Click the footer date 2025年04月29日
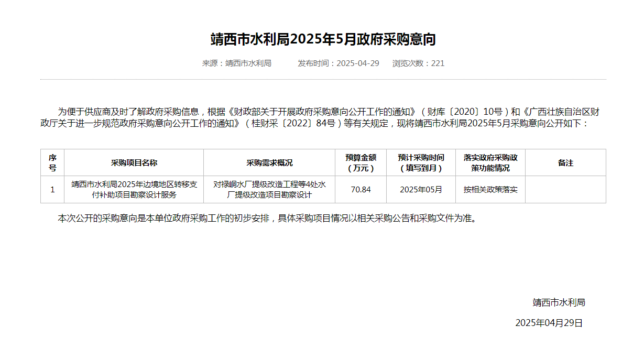 click(x=549, y=323)
